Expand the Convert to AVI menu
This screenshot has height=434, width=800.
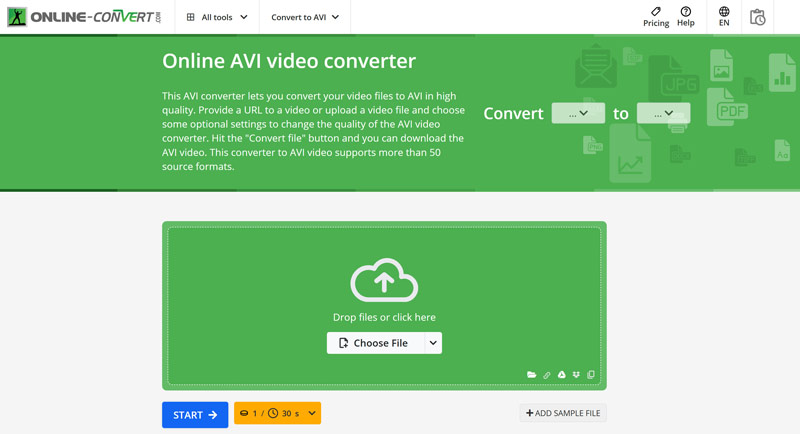coord(305,17)
